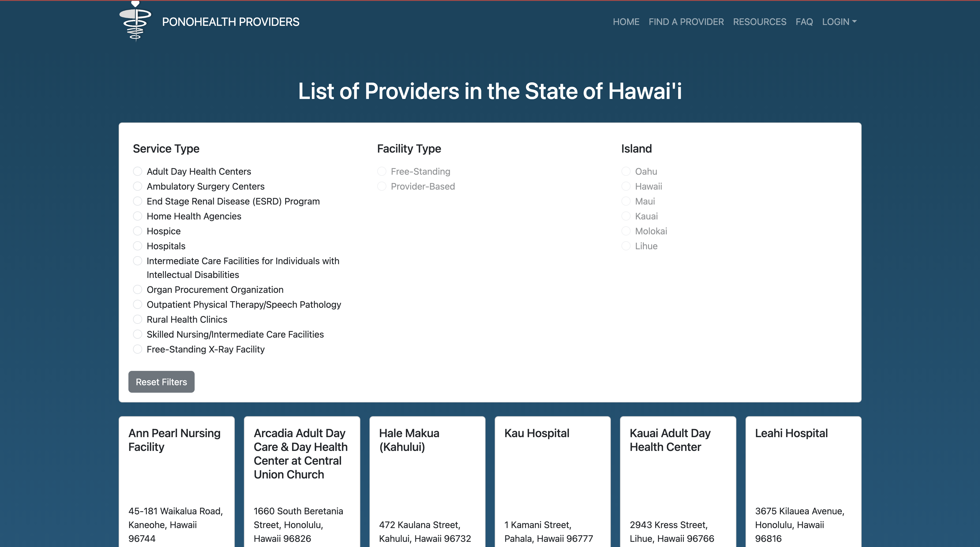Open the FIND A PROVIDER nav item

click(686, 22)
